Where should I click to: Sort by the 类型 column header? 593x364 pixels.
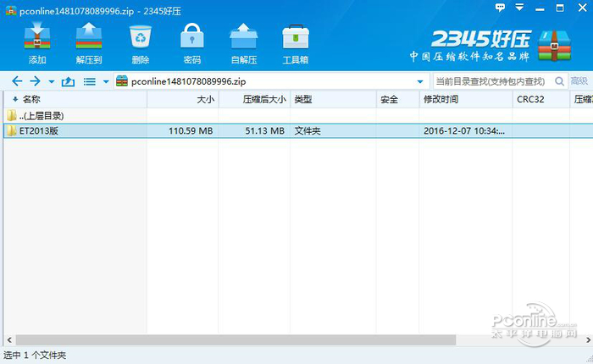coord(333,99)
